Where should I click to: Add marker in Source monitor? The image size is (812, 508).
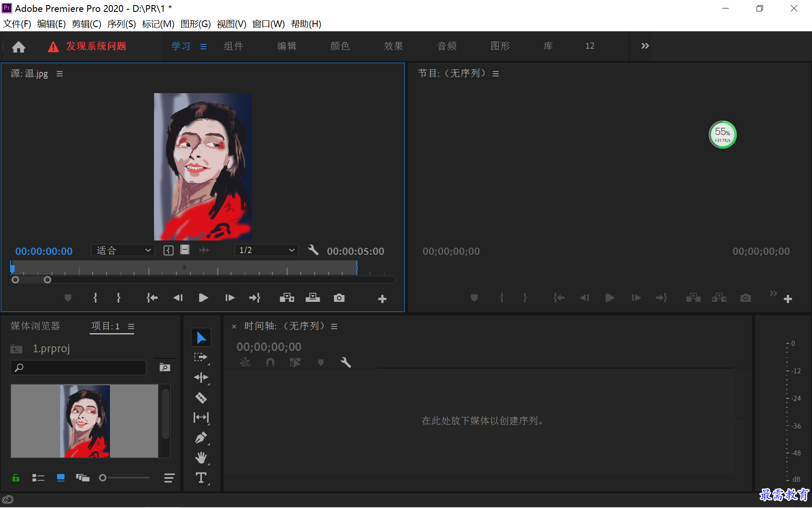point(68,298)
